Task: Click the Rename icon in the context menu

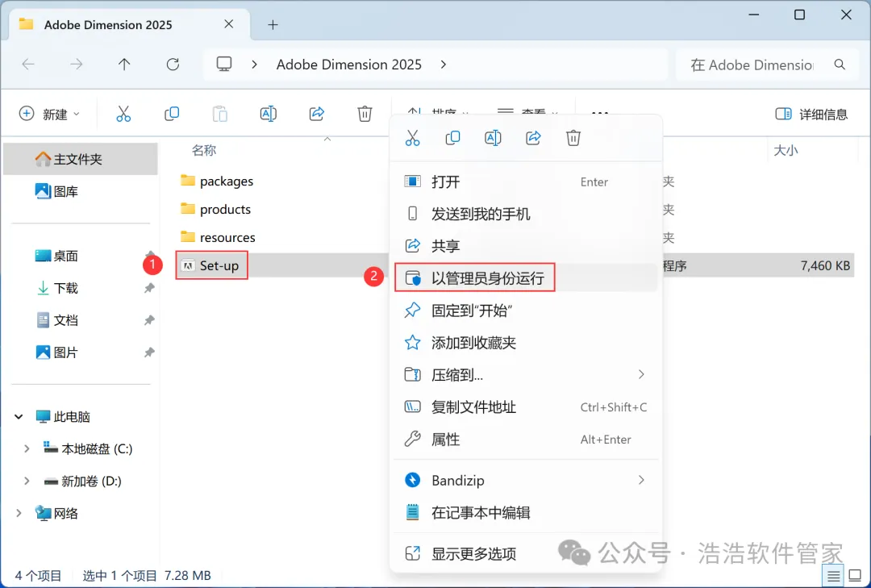Action: [x=493, y=138]
